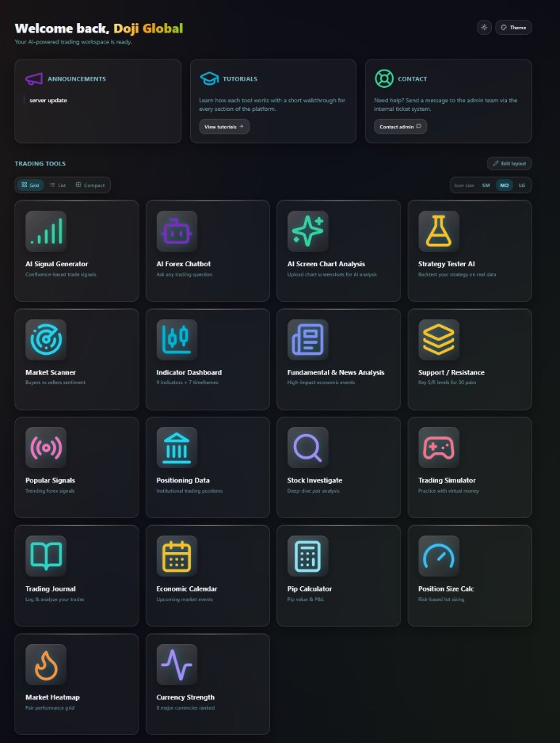Open the Positioning Data bank icon

177,448
